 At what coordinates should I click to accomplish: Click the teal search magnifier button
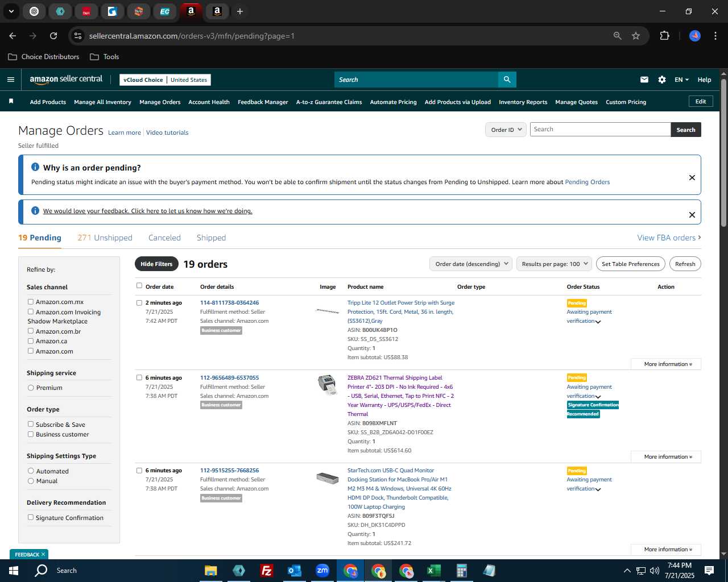point(507,80)
